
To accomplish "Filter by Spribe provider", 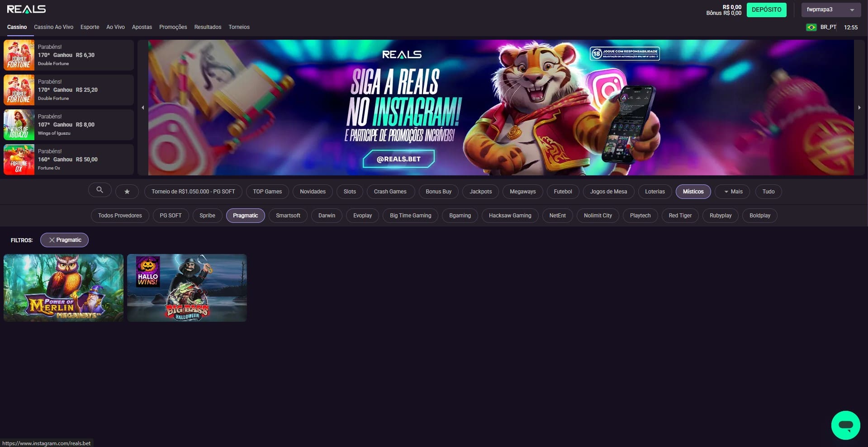I will point(207,216).
